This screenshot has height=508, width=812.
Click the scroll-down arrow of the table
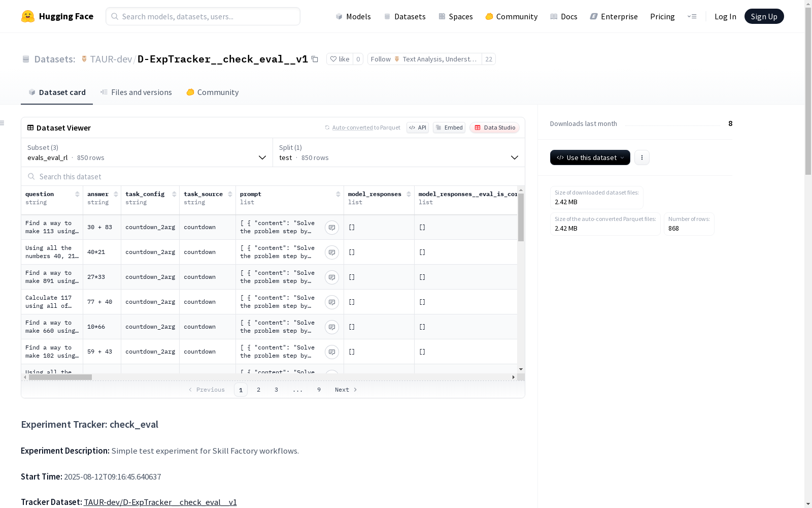[521, 369]
